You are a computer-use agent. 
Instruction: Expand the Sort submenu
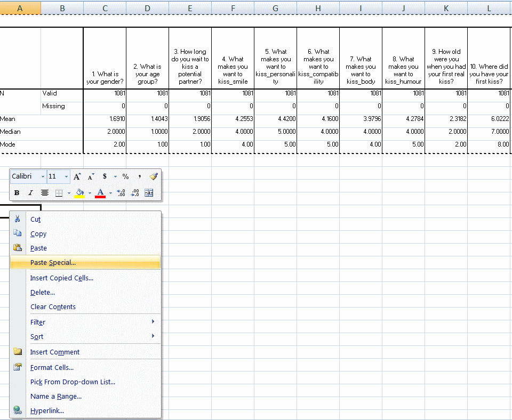(85, 336)
